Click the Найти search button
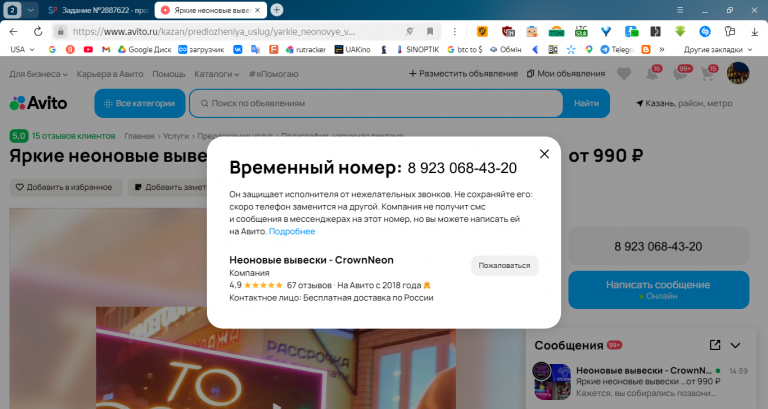The height and width of the screenshot is (409, 768). tap(586, 103)
